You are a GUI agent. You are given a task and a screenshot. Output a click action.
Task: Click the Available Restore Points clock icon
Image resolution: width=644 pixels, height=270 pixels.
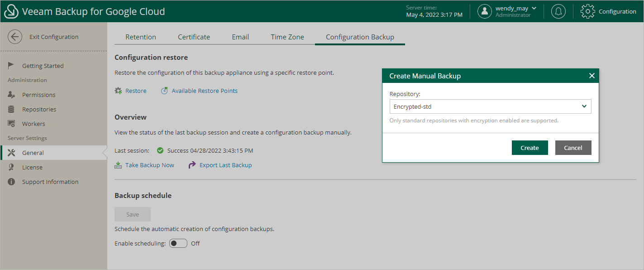point(165,91)
